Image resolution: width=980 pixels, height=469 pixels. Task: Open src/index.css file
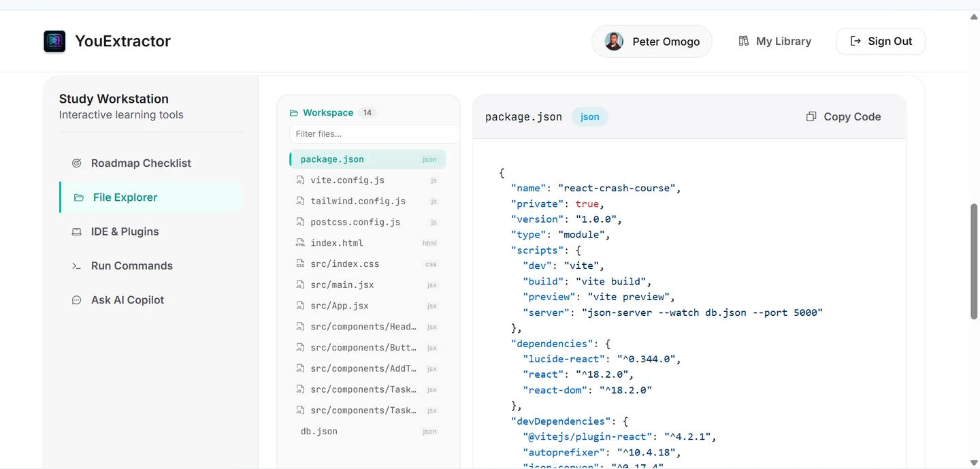click(x=367, y=264)
